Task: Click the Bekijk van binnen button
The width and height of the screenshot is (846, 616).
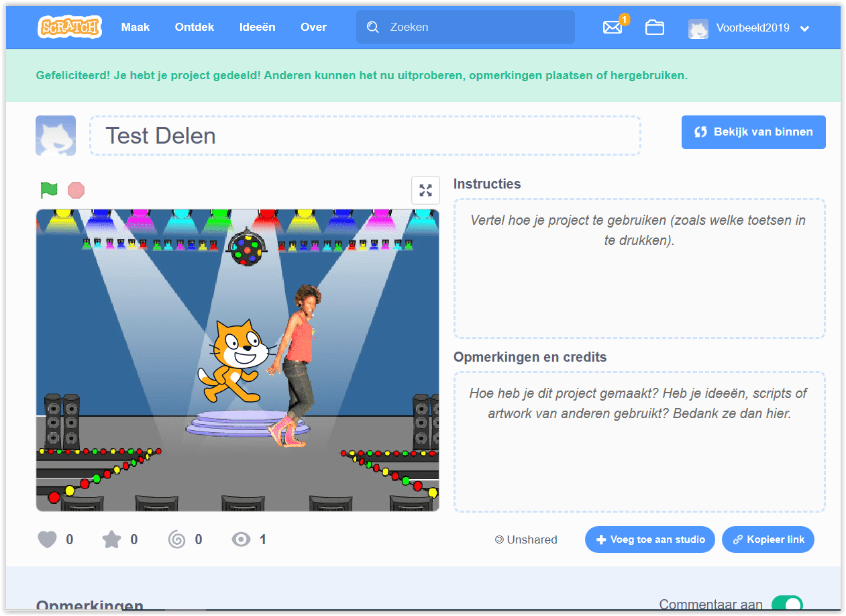Action: click(x=753, y=132)
